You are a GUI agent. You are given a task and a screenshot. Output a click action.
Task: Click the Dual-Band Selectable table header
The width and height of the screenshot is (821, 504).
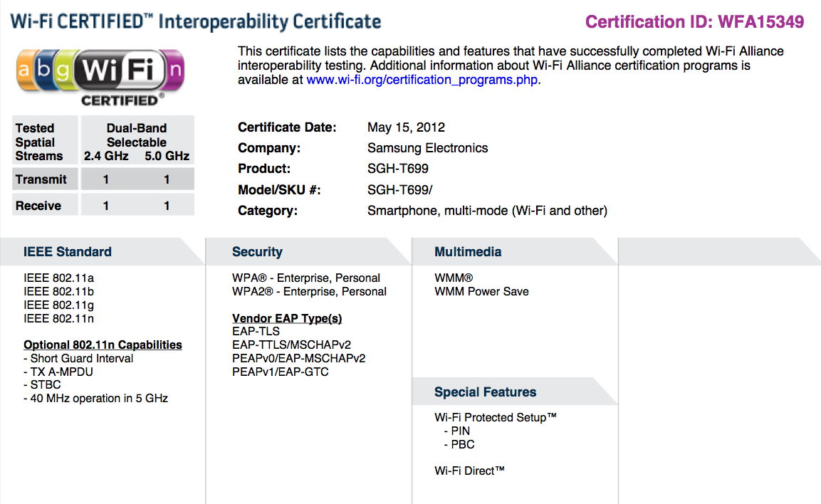[x=137, y=135]
